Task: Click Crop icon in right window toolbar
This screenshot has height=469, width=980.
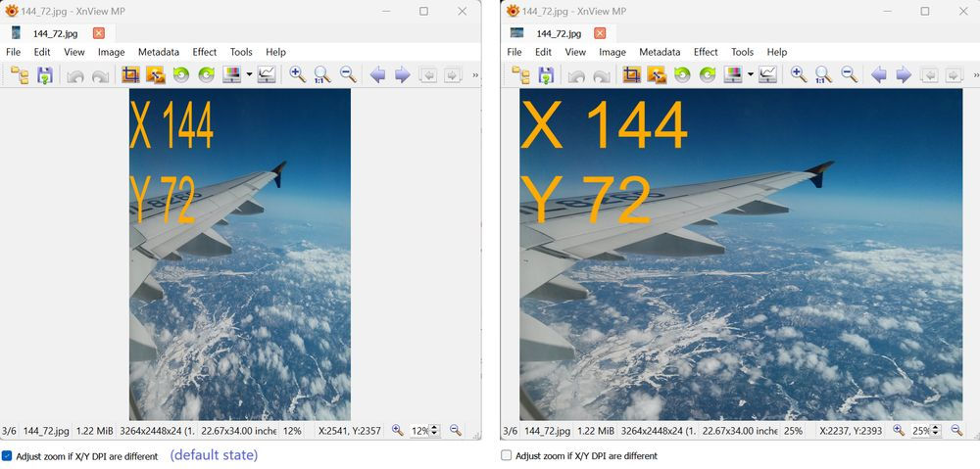Action: tap(632, 75)
